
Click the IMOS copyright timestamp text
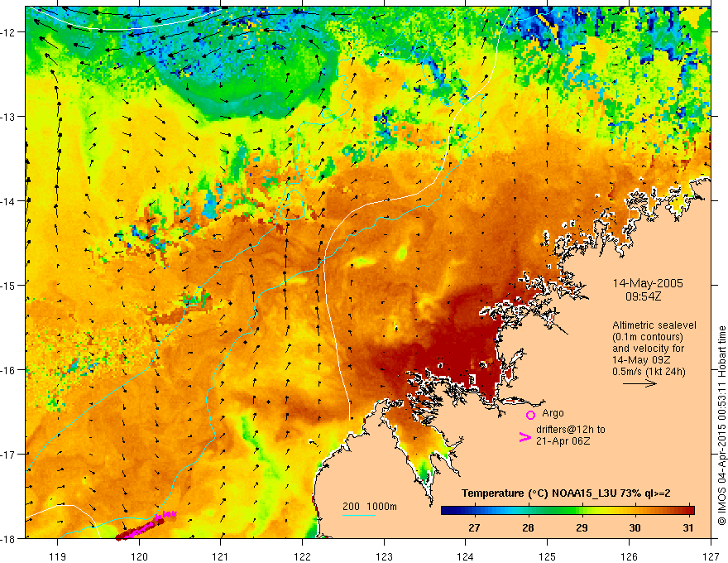(722, 426)
